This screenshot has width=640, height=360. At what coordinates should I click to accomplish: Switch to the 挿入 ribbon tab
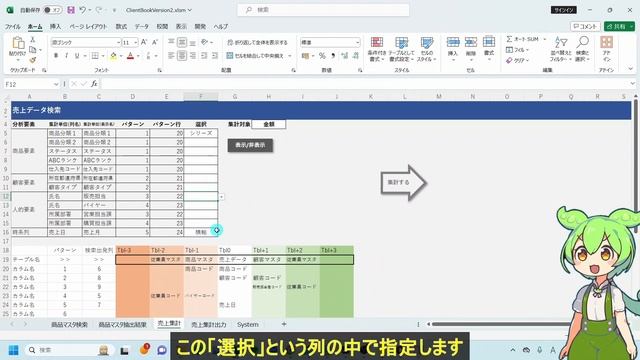click(x=55, y=27)
